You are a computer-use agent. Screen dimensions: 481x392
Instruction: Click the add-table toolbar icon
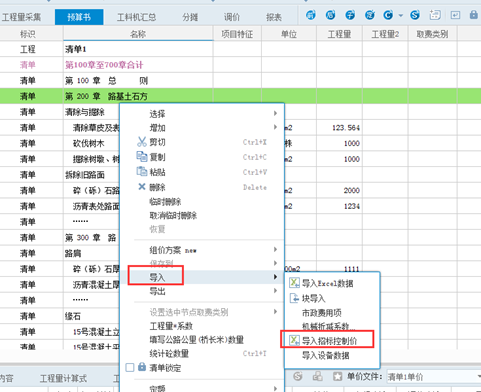(x=435, y=15)
